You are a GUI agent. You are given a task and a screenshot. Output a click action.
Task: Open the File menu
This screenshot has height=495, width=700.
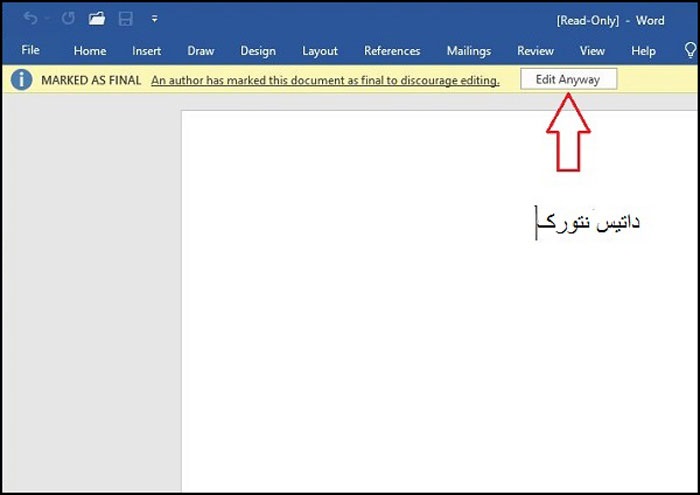[30, 50]
